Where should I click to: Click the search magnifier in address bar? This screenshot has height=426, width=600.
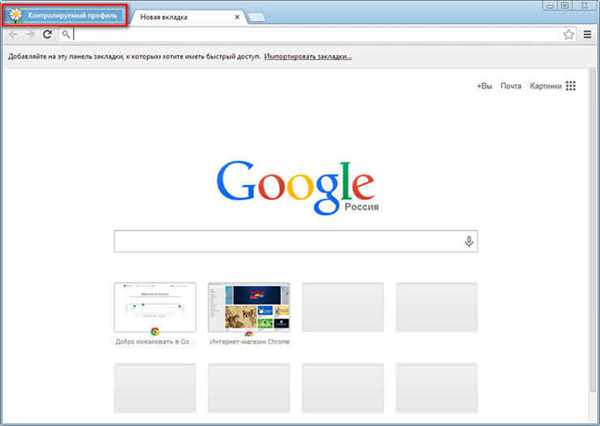[66, 34]
